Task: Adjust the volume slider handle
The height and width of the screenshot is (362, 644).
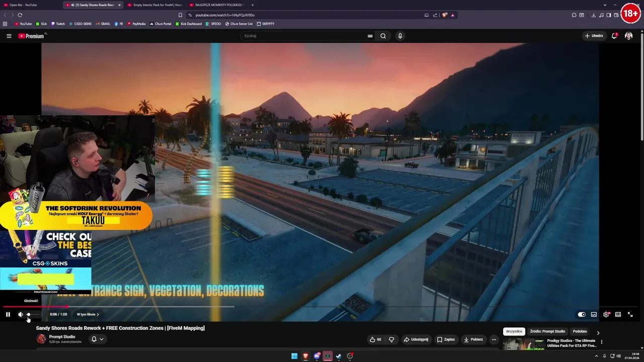Action: (x=28, y=314)
